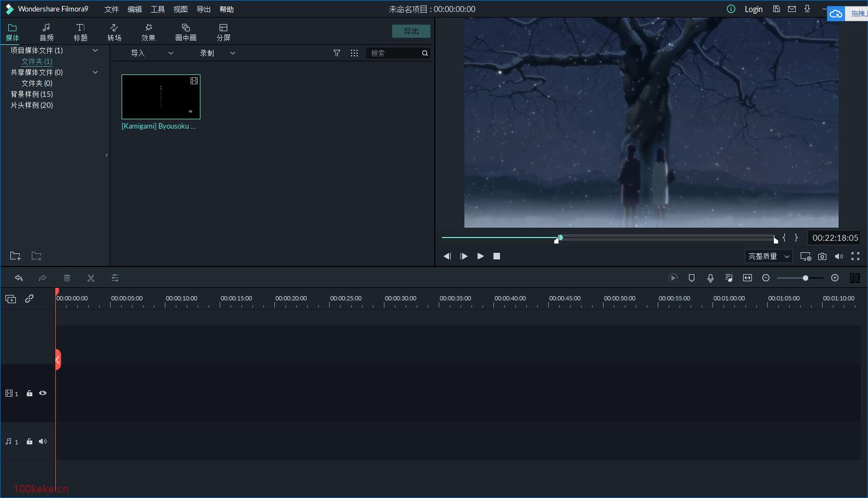Open the Titles (标题) tab

[x=81, y=32]
